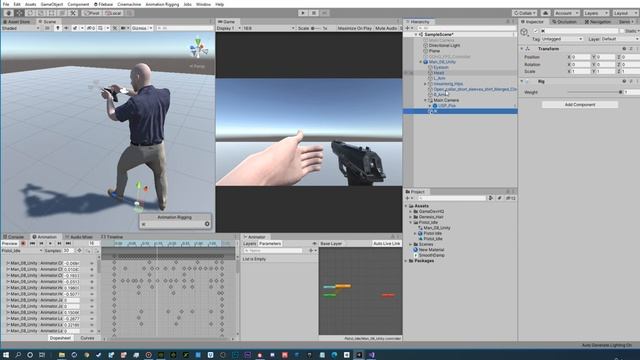Toggle 2D view button in Scene toolbar
Screen dimensions: 640x360
[47, 28]
